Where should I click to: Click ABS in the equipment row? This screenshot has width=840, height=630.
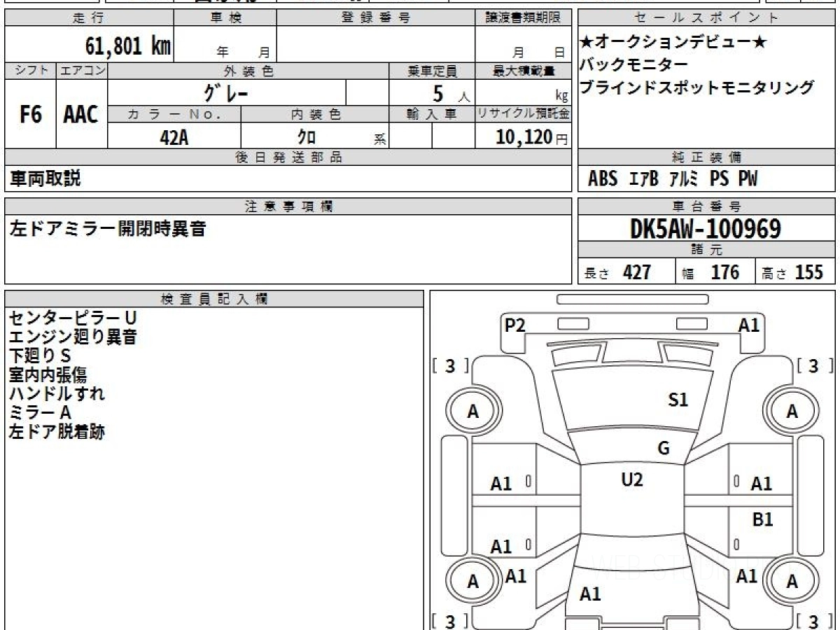603,179
